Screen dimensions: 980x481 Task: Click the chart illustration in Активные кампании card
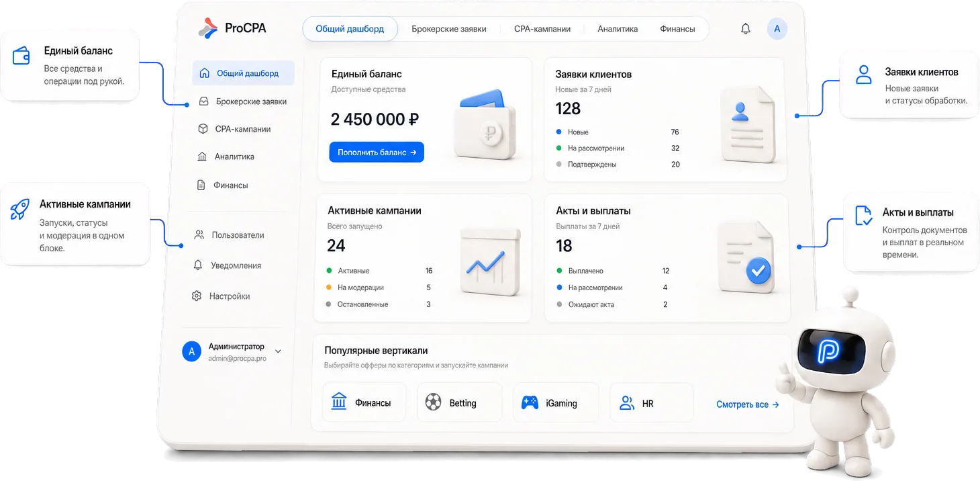490,261
